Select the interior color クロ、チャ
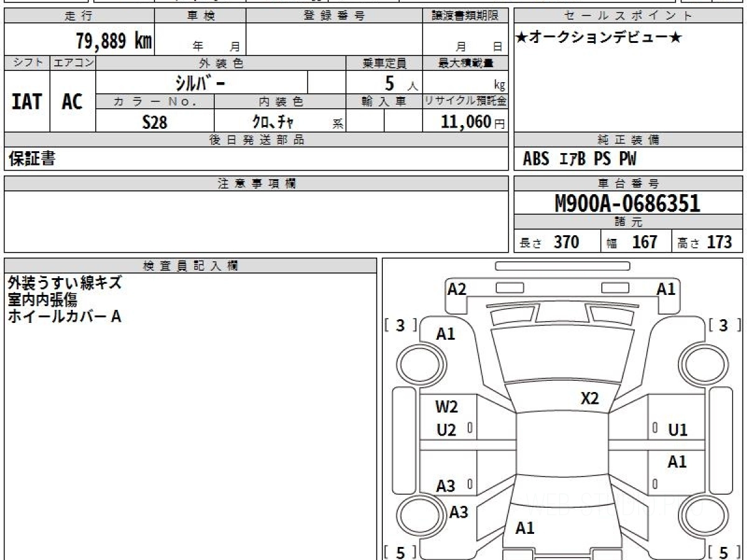 tap(273, 122)
